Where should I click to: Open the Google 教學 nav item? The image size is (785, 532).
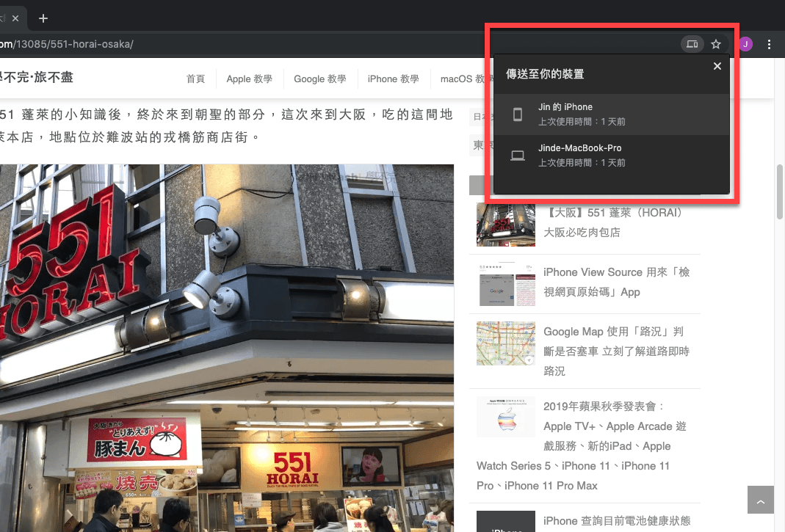click(320, 79)
